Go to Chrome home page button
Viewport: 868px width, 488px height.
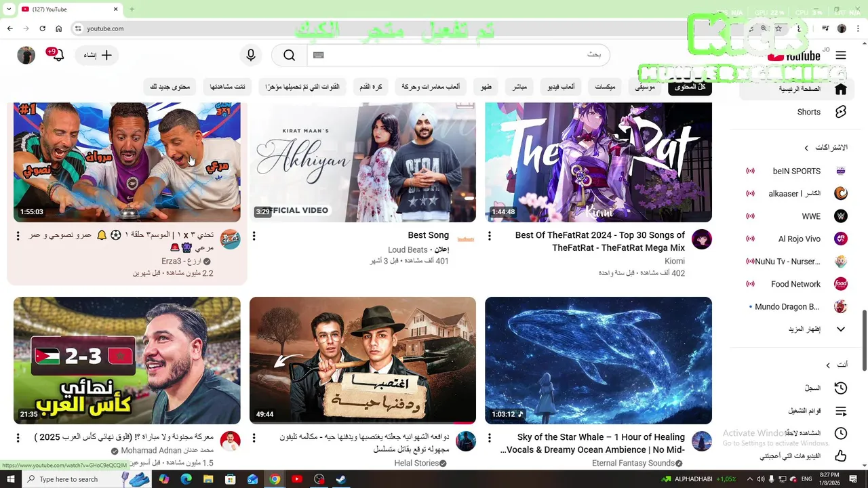[x=58, y=28]
